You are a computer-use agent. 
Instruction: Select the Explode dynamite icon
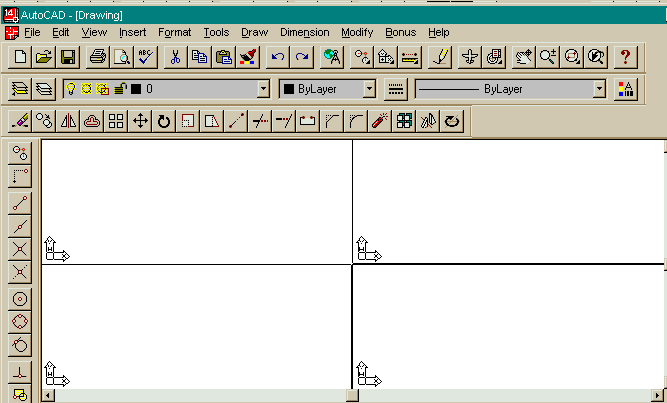(380, 121)
